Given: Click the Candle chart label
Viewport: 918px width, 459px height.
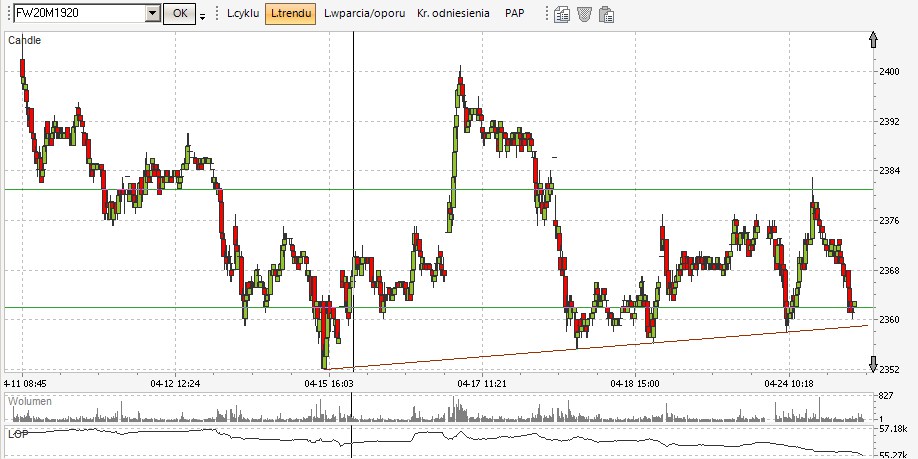Looking at the screenshot, I should (24, 40).
